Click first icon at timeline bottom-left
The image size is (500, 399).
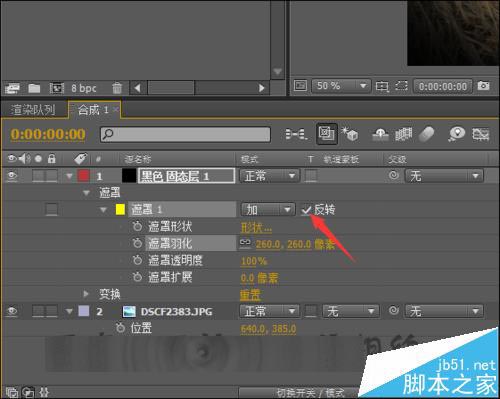click(x=12, y=392)
